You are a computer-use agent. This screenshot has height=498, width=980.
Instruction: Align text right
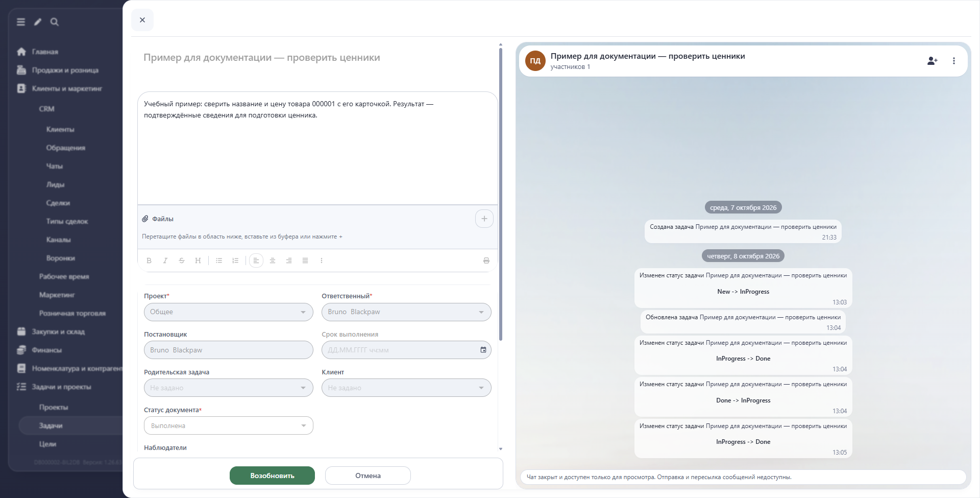click(289, 260)
